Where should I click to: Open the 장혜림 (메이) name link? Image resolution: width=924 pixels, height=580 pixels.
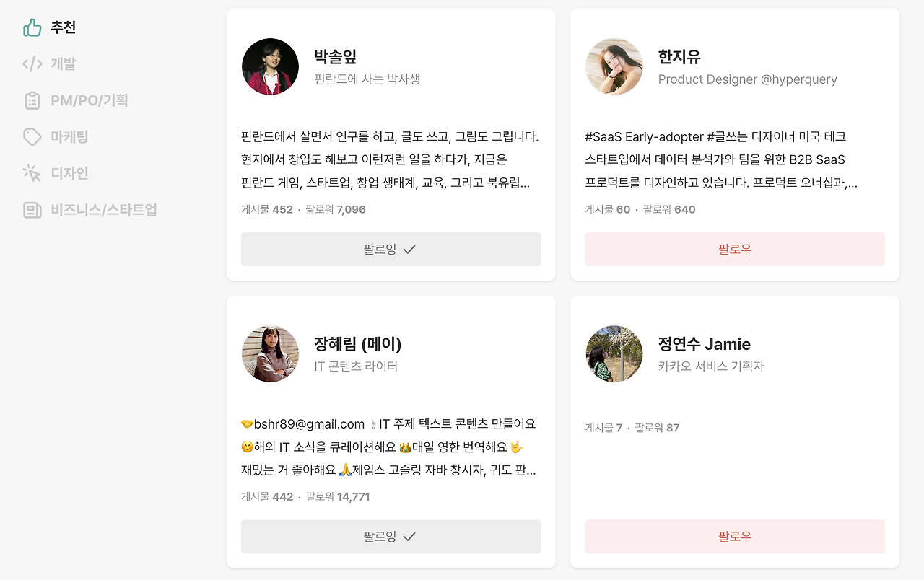[x=358, y=344]
